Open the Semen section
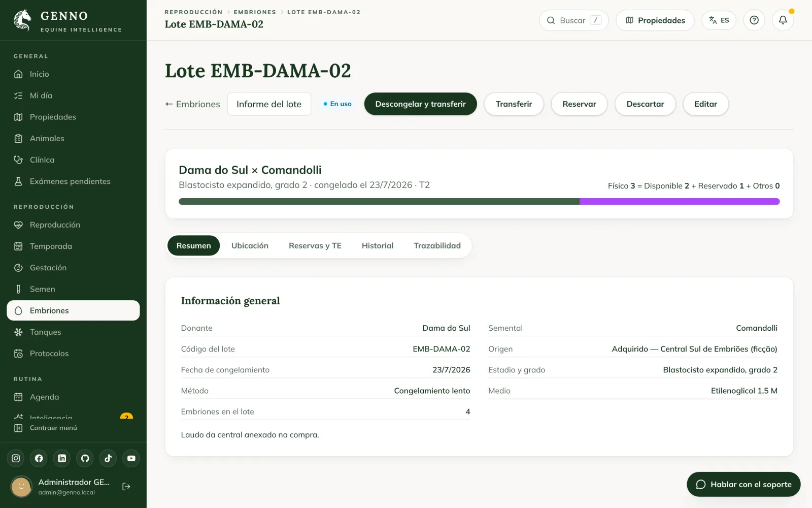 (x=73, y=289)
